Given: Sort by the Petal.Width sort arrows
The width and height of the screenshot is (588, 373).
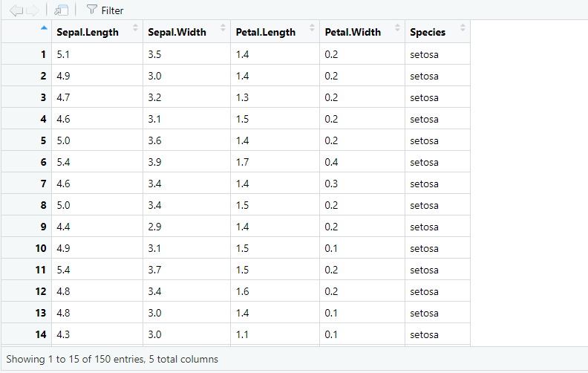Looking at the screenshot, I should tap(396, 28).
